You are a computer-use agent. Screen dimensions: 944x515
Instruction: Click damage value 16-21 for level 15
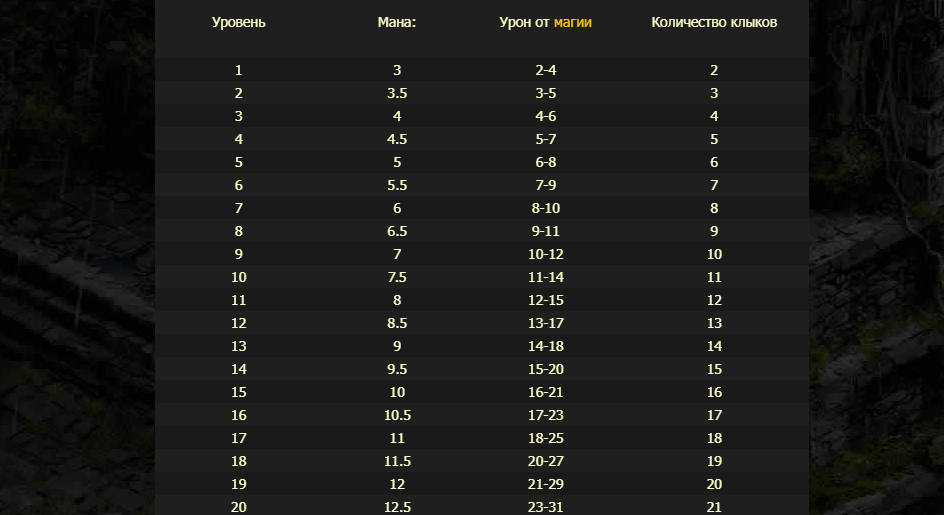(545, 392)
